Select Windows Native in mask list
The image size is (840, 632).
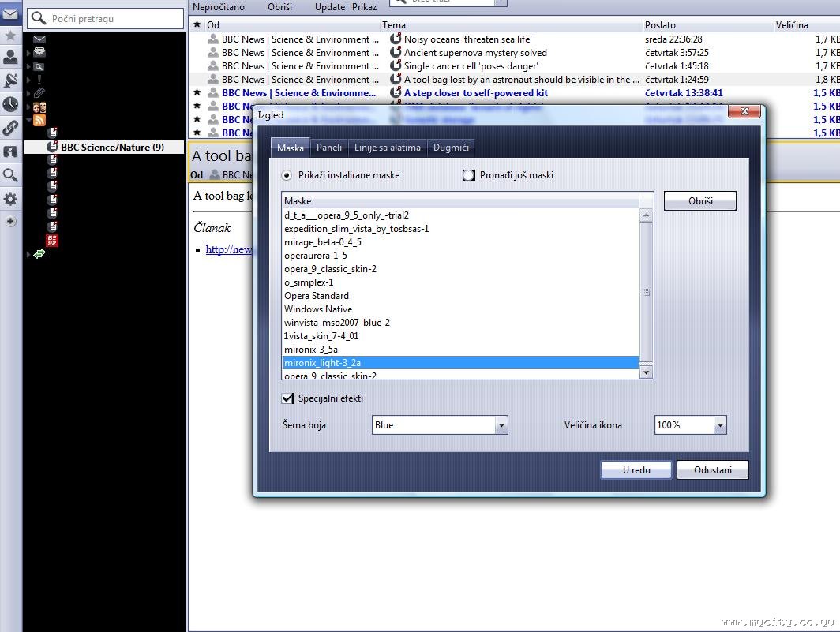point(461,309)
